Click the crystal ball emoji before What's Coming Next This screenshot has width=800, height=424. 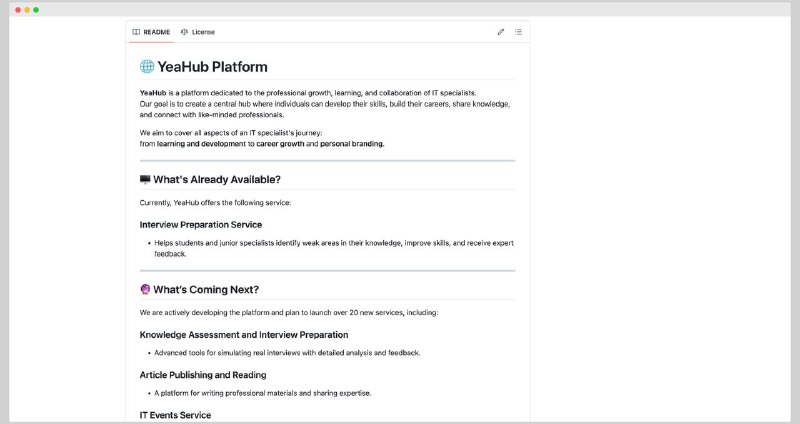pos(145,289)
